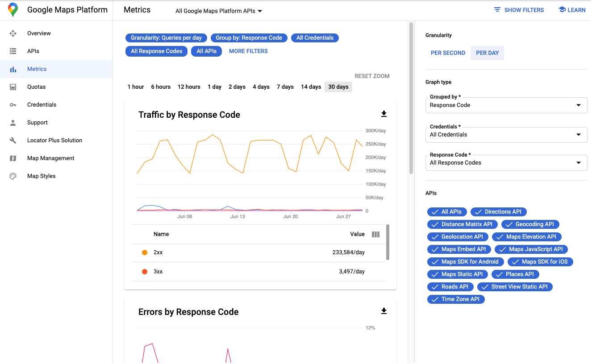The height and width of the screenshot is (364, 592).
Task: Switch granularity to Per Second
Action: click(448, 52)
